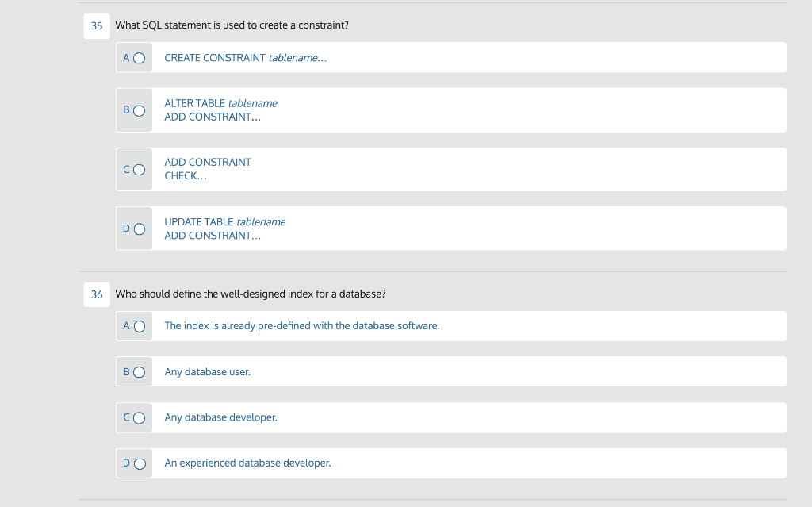Select radio button A for question 35
Viewport: 812px width, 507px height.
coord(138,57)
